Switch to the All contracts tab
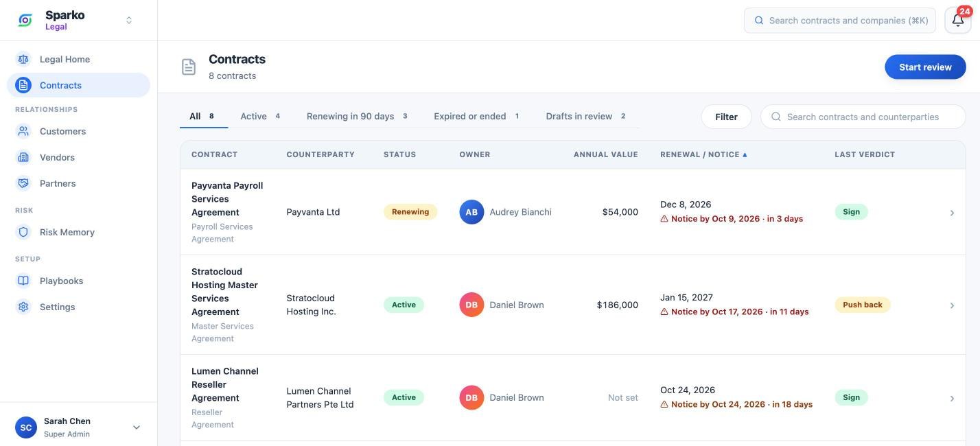 [x=203, y=116]
